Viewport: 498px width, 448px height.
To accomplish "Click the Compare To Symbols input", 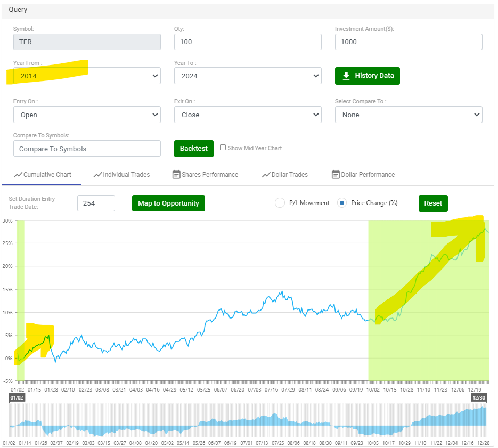I will (87, 149).
